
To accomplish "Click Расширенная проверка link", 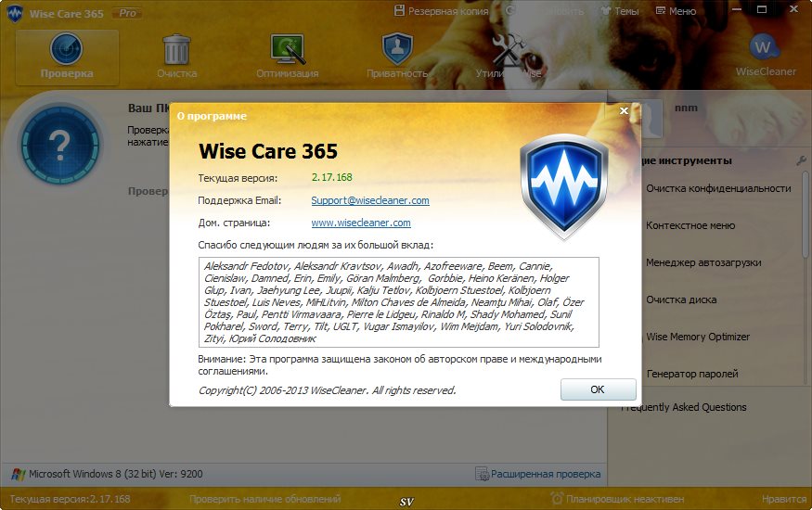I will click(x=546, y=474).
